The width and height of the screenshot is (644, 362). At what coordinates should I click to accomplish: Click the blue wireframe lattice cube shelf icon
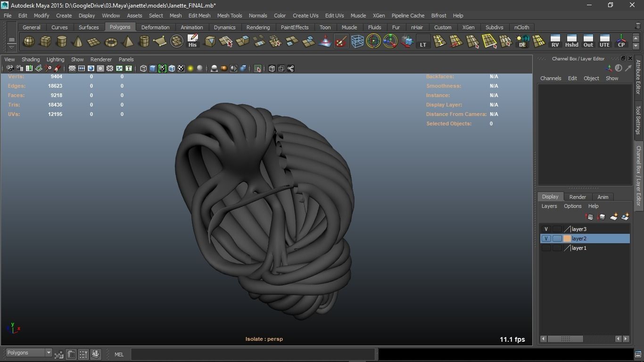357,41
